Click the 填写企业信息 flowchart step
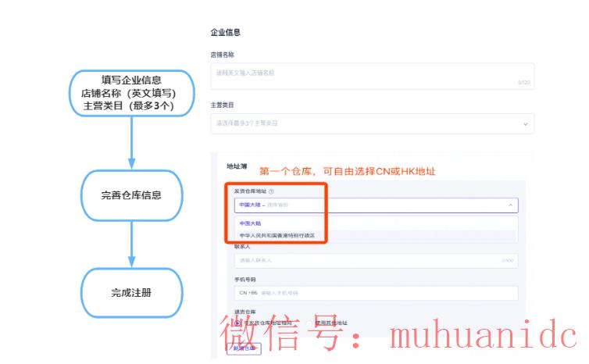This screenshot has height=364, width=589. tap(131, 92)
